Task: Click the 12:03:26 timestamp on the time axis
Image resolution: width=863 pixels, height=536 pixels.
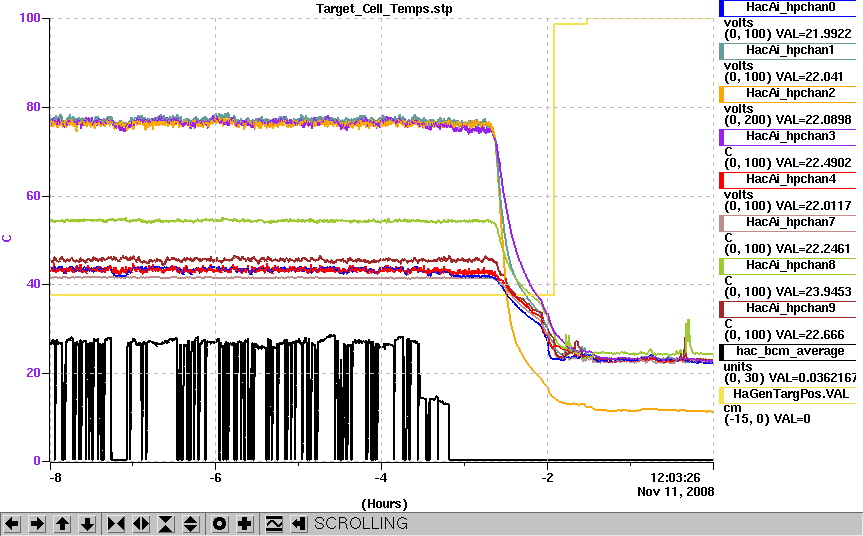Action: (675, 477)
